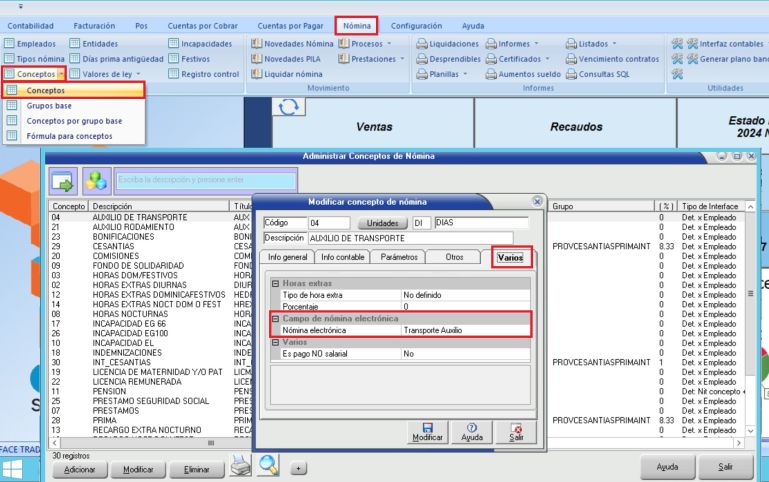
Task: Click the Nómina electrónica value Transporte Auxilio
Action: (466, 330)
